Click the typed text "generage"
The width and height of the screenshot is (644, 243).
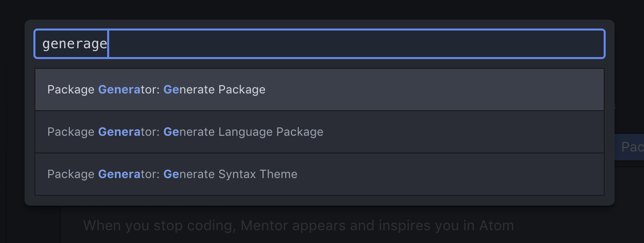(x=74, y=44)
